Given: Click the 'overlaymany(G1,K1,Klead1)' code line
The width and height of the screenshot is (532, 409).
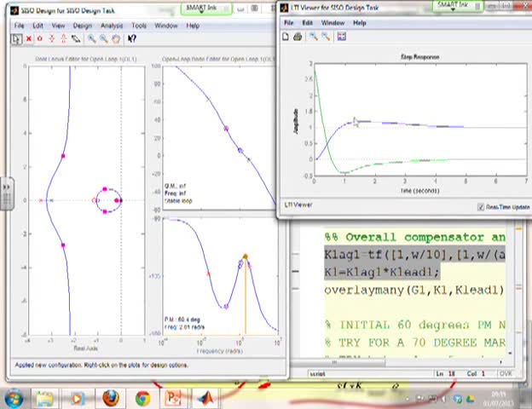Looking at the screenshot, I should tap(414, 290).
